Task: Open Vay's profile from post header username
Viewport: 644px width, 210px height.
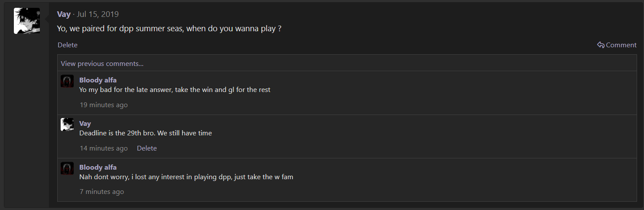Action: (x=64, y=14)
